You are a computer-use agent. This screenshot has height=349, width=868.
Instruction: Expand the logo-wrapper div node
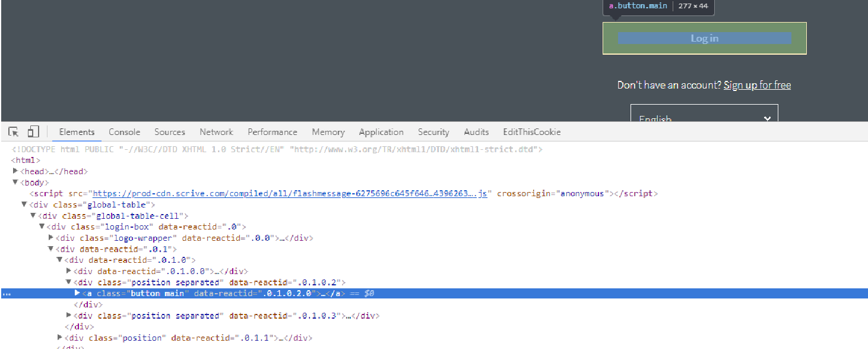(x=51, y=238)
